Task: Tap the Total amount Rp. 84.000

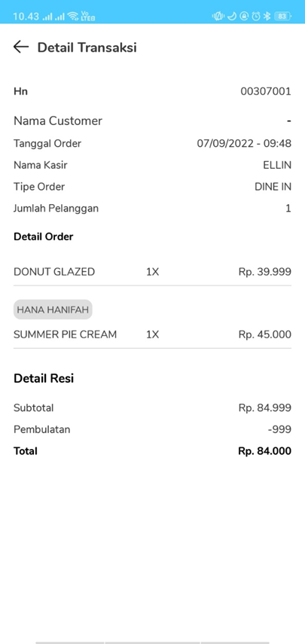Action: (265, 451)
